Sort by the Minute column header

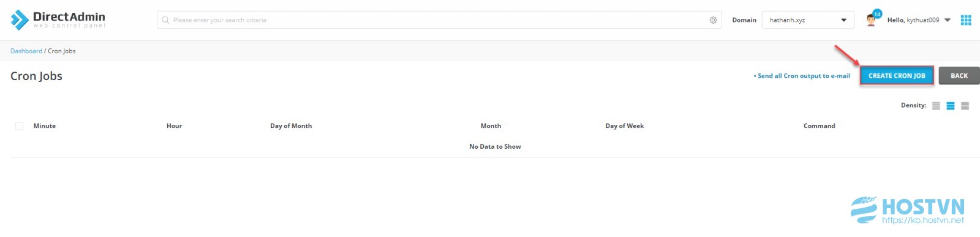click(x=45, y=126)
